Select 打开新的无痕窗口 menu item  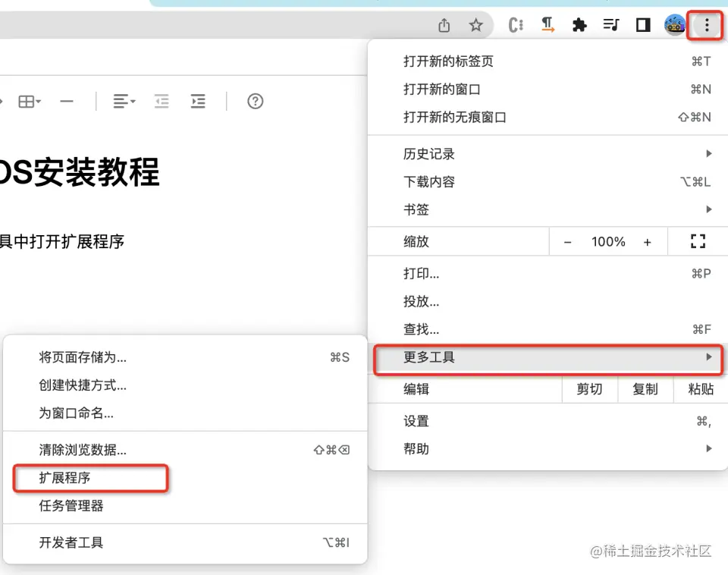tap(548, 117)
